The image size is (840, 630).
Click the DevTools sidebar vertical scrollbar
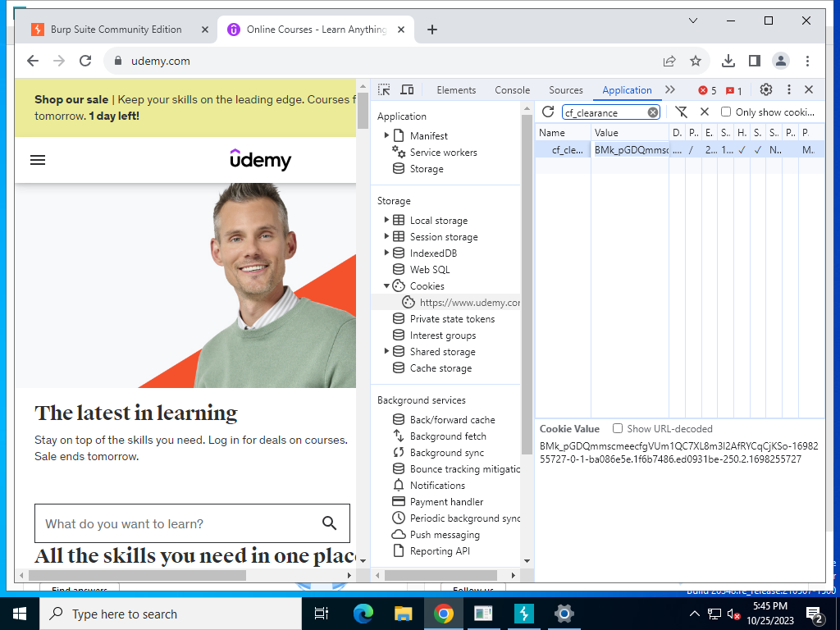(526, 284)
